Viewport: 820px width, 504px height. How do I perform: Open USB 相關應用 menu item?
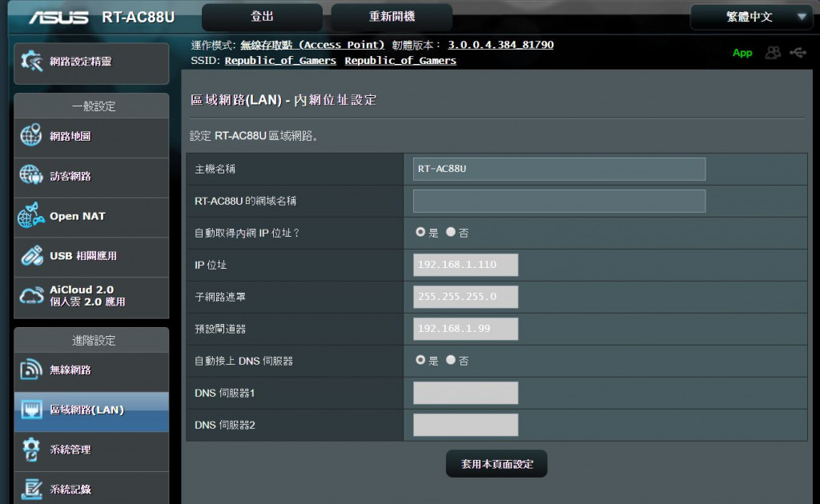91,256
